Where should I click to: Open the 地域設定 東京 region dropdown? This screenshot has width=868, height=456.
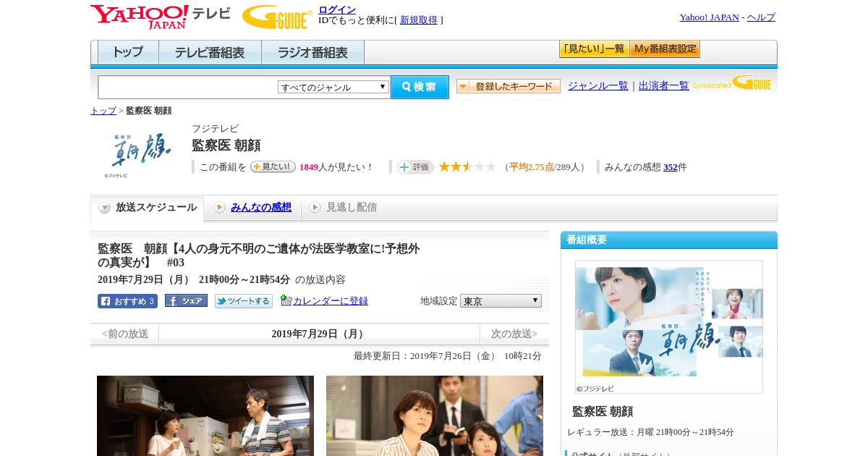pyautogui.click(x=501, y=300)
